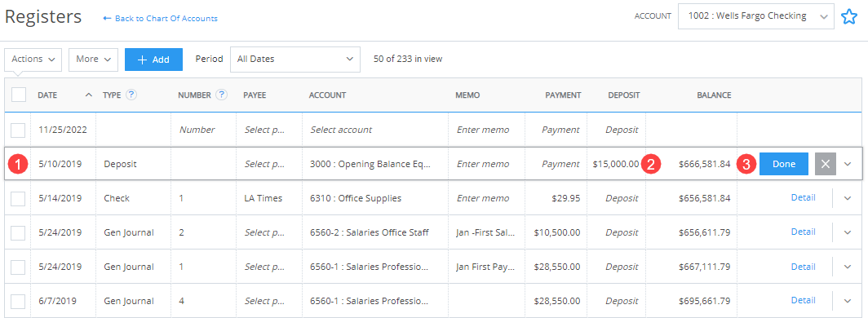Expand row chevron for the 5/14/2019 check
This screenshot has height=318, width=868.
(848, 198)
